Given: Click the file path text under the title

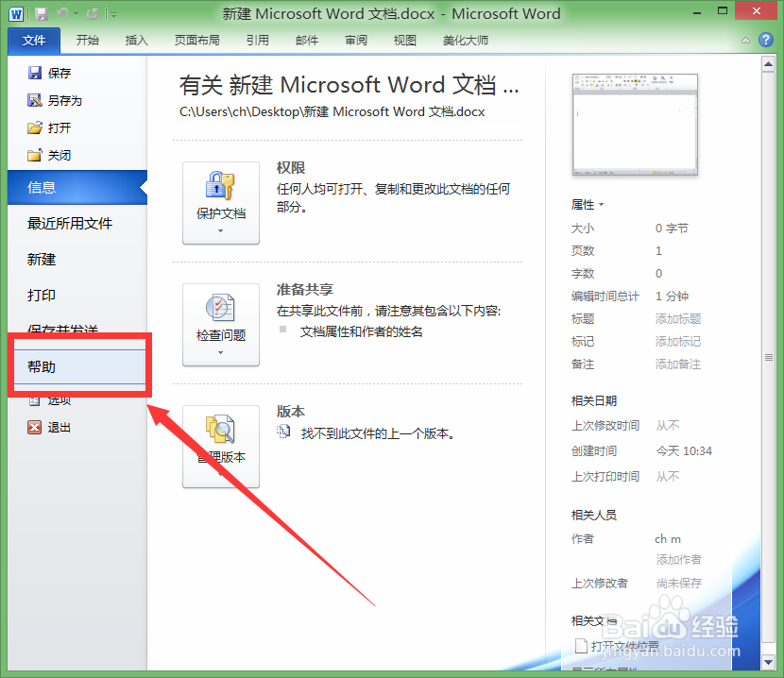Looking at the screenshot, I should 332,111.
